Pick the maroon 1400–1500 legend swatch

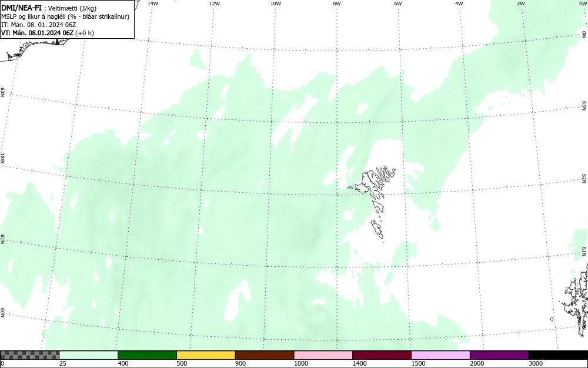point(382,355)
